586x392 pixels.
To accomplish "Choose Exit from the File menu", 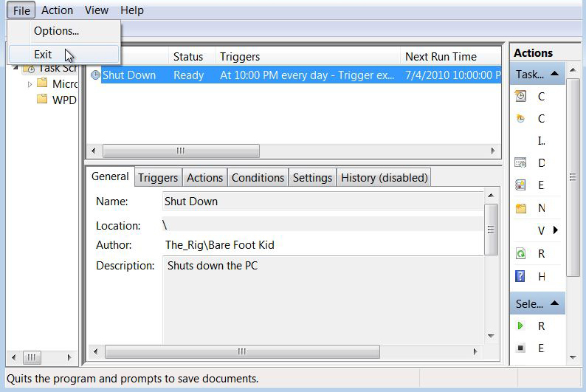I will (63, 55).
